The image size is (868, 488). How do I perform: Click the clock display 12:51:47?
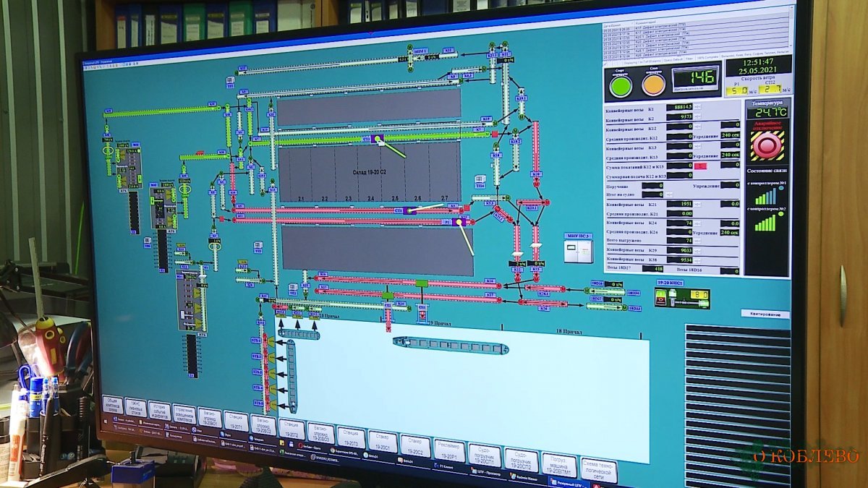point(758,62)
